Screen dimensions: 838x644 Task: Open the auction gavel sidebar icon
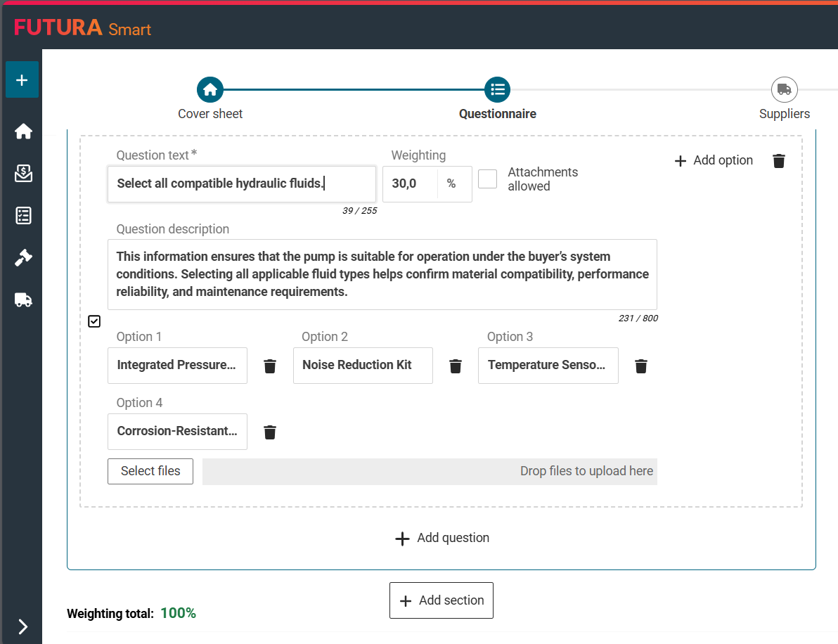[x=23, y=258]
